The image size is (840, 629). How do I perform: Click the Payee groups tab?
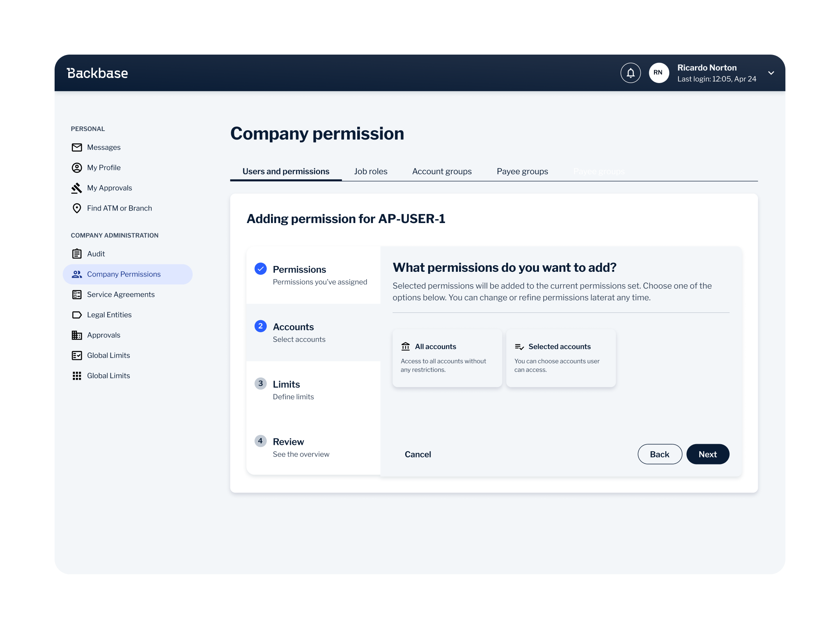[x=522, y=171]
